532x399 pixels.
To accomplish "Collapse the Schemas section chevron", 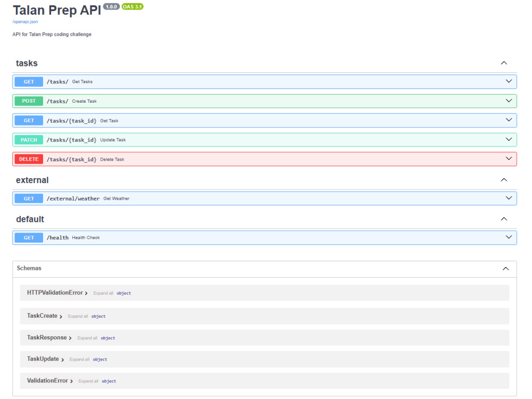I will click(505, 269).
